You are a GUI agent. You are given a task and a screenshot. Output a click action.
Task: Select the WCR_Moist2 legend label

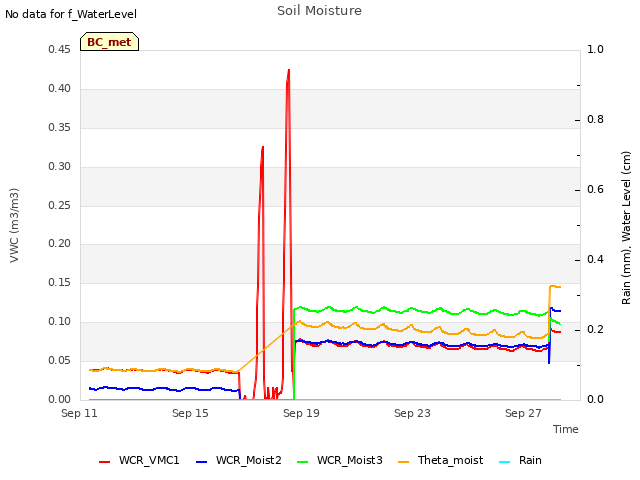coord(249,460)
